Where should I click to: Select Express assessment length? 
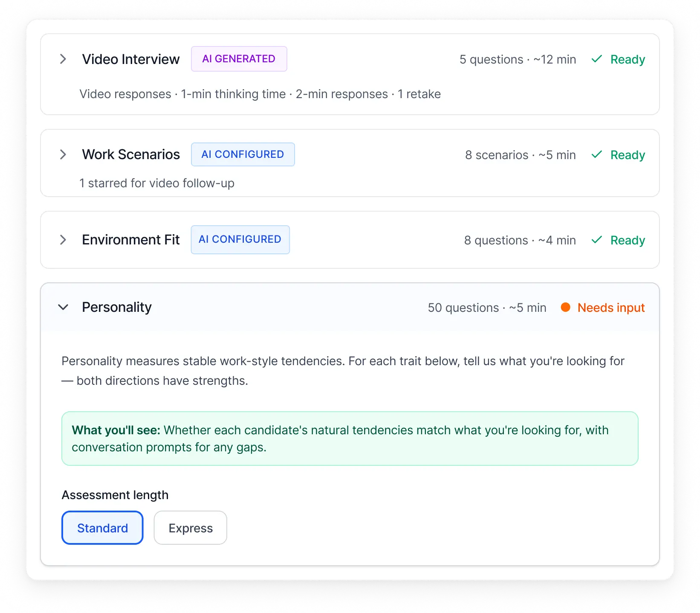click(x=190, y=528)
